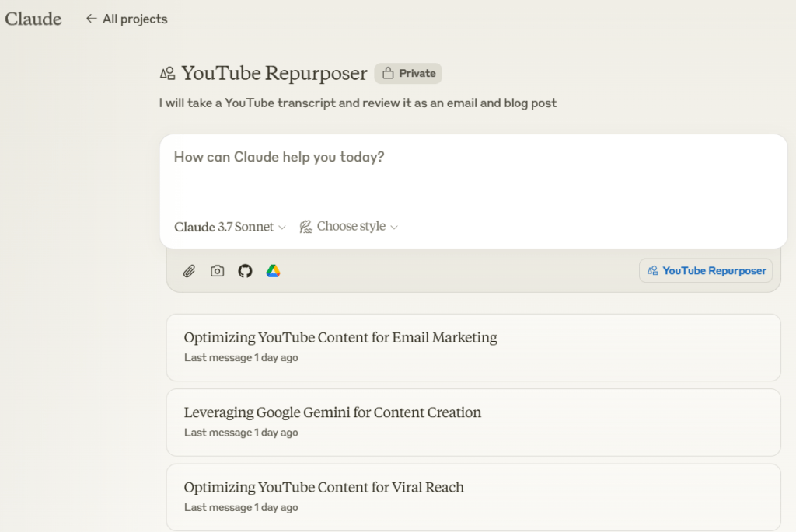Open 'Leveraging Google Gemini for Content Creation' chat
Viewport: 796px width, 532px height.
click(473, 422)
